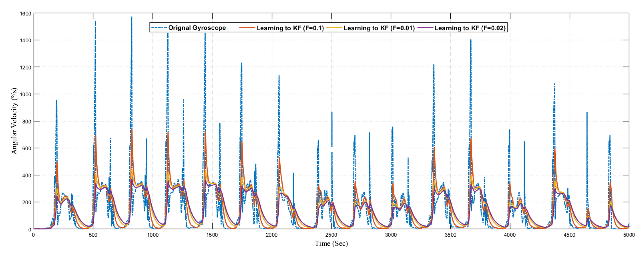Click the 'Learning to KF (F=0.1)' legend label
The image size is (644, 255).
(x=290, y=28)
